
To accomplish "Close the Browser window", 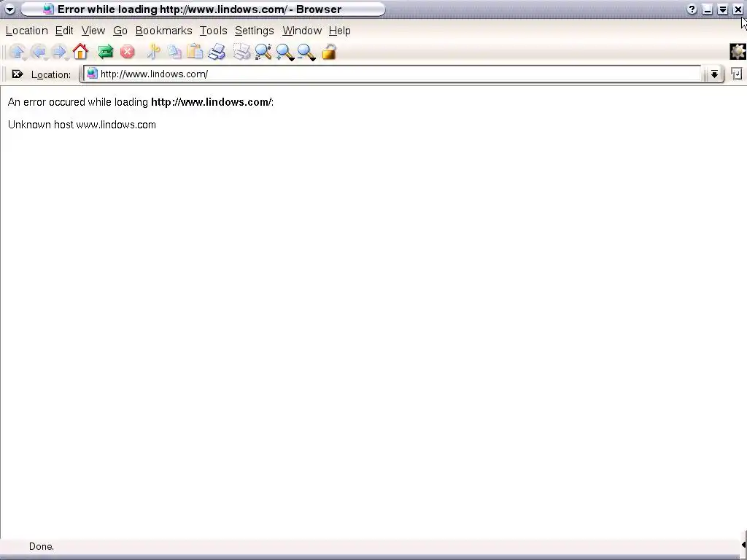I will click(x=738, y=9).
